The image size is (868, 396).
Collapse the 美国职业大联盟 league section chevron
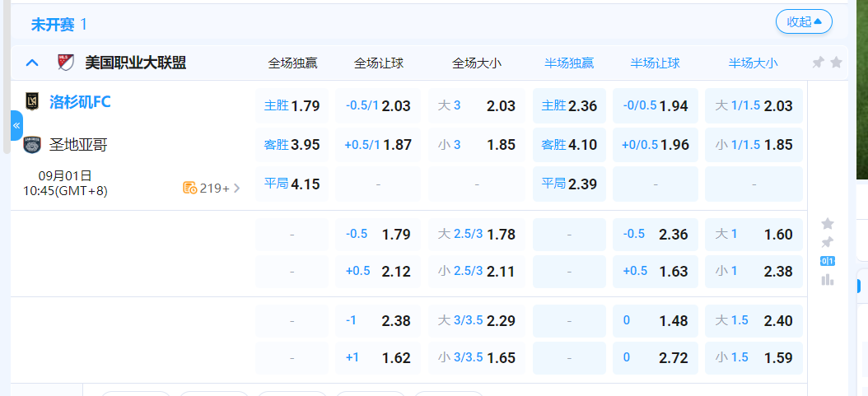tap(32, 63)
